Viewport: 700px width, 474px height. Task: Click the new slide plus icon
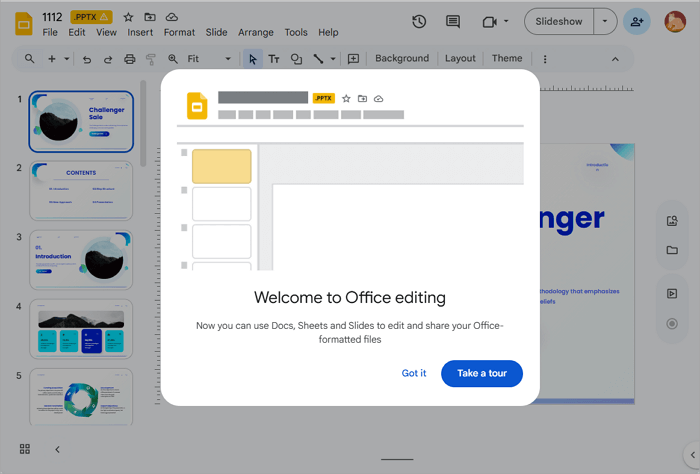click(52, 58)
